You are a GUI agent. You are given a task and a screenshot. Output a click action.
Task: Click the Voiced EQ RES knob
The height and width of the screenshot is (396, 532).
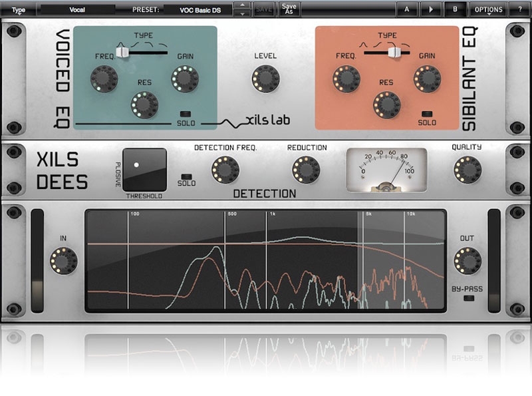[x=144, y=104]
